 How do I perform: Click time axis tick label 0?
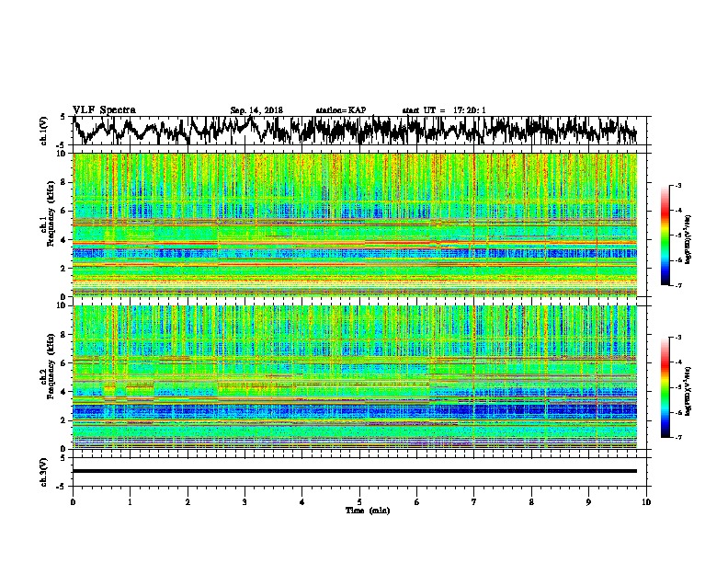pos(73,501)
